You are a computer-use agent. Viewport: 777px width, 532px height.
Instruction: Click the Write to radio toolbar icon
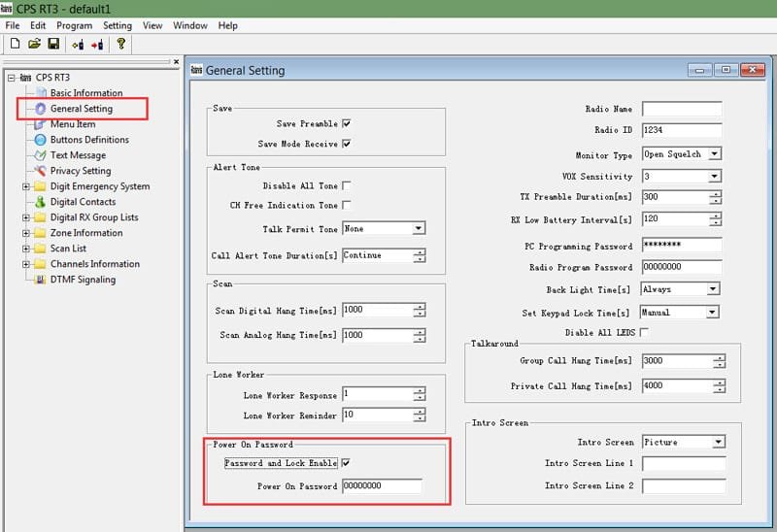(97, 45)
